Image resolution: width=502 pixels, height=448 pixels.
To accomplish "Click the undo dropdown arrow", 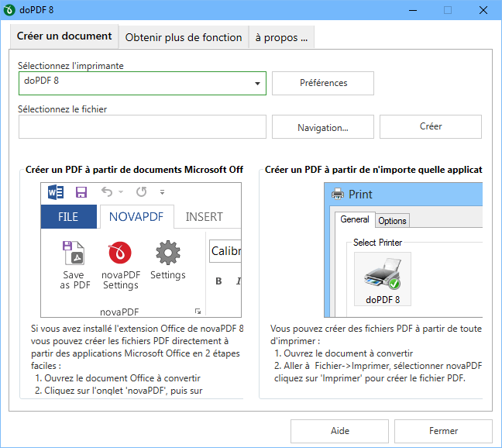I will pyautogui.click(x=121, y=192).
